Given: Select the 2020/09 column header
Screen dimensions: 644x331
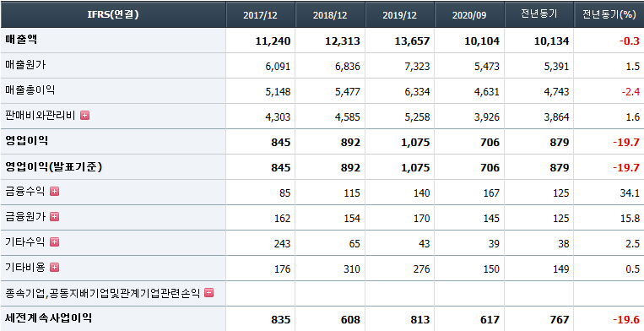Looking at the screenshot, I should pos(469,15).
